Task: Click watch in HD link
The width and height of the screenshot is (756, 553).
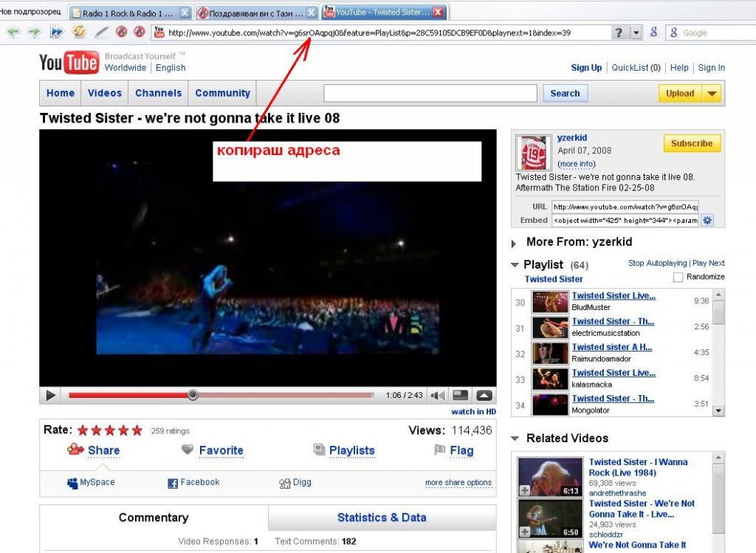Action: (x=473, y=411)
